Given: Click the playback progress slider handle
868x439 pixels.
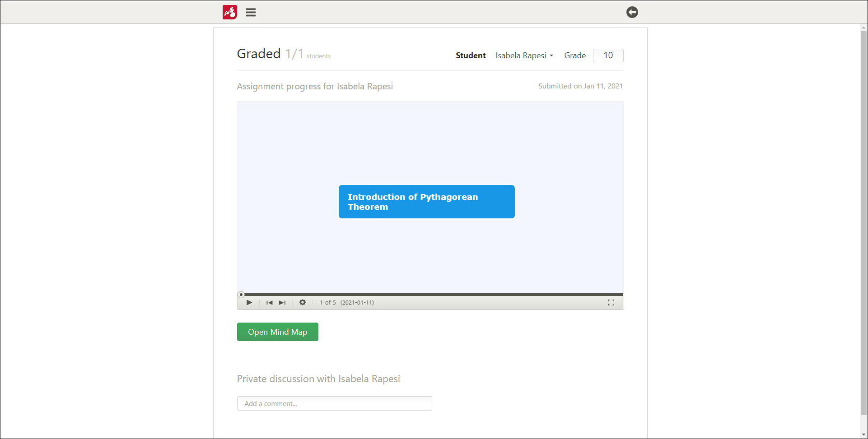Looking at the screenshot, I should pyautogui.click(x=241, y=295).
